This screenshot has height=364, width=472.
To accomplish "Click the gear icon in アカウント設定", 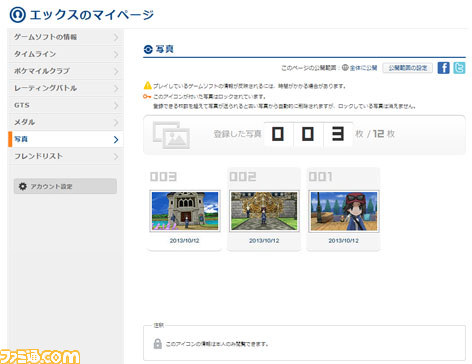I will pos(23,186).
